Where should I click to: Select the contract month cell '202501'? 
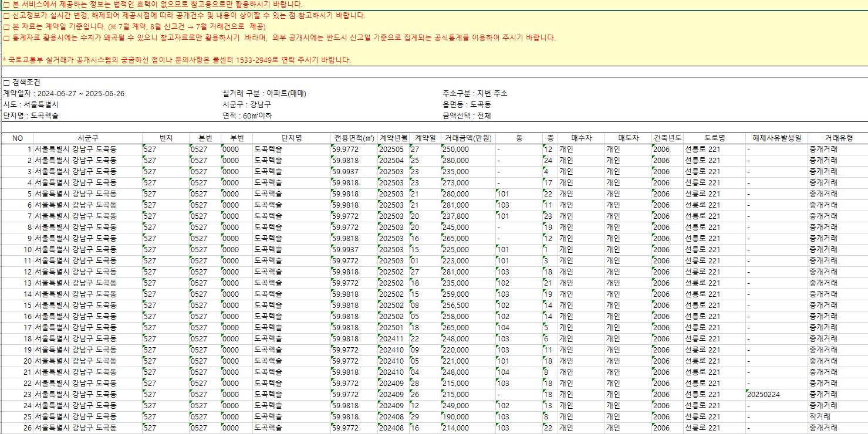pos(393,328)
